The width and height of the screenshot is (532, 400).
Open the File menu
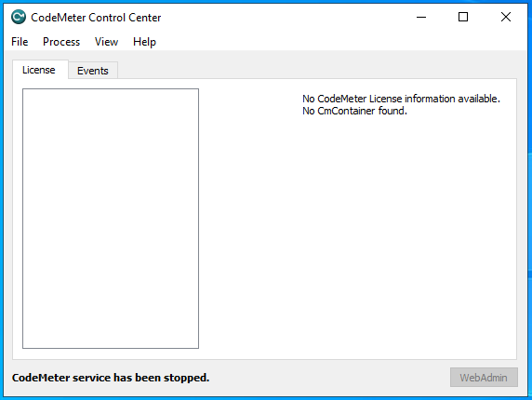coord(20,42)
